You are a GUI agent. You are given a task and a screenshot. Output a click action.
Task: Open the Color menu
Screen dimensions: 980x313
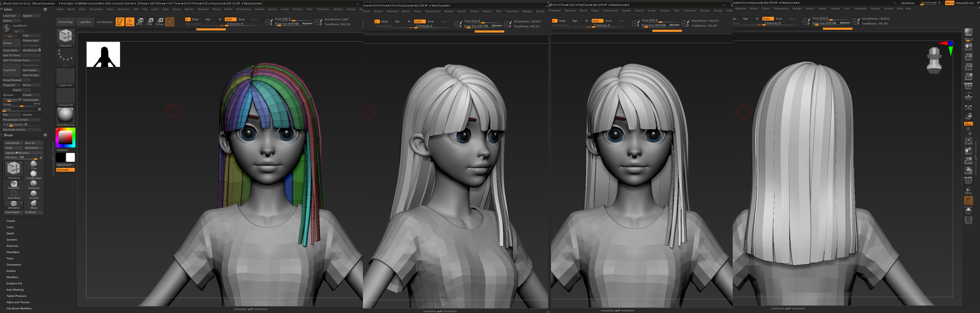82,9
